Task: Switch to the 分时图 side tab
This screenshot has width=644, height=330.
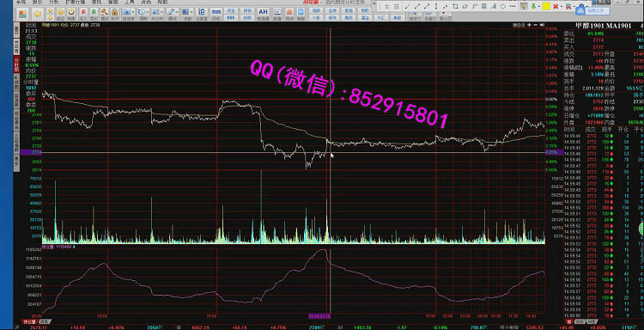Action: pos(17,65)
